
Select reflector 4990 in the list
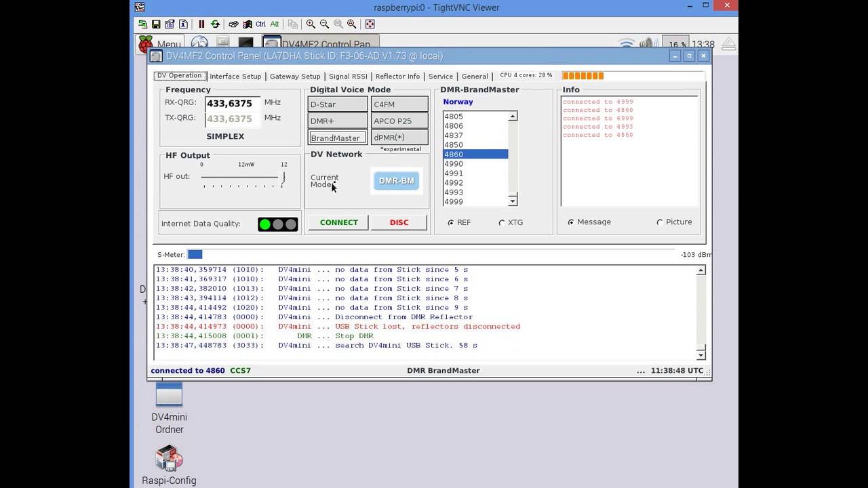[475, 164]
